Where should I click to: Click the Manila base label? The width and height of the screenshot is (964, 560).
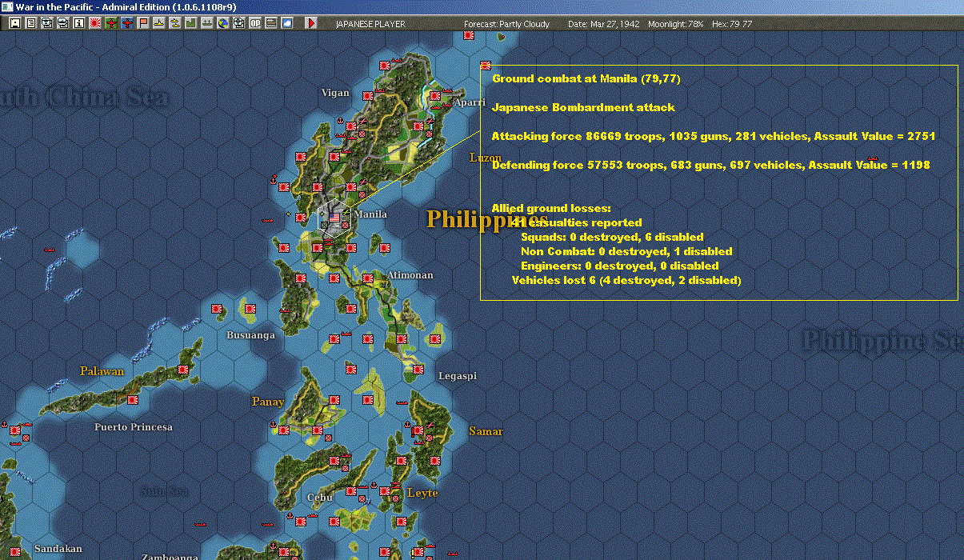pyautogui.click(x=370, y=214)
